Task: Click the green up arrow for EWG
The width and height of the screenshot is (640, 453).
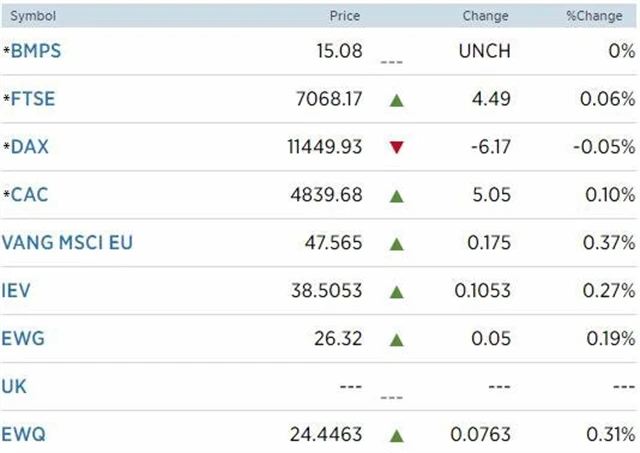Action: pyautogui.click(x=397, y=339)
